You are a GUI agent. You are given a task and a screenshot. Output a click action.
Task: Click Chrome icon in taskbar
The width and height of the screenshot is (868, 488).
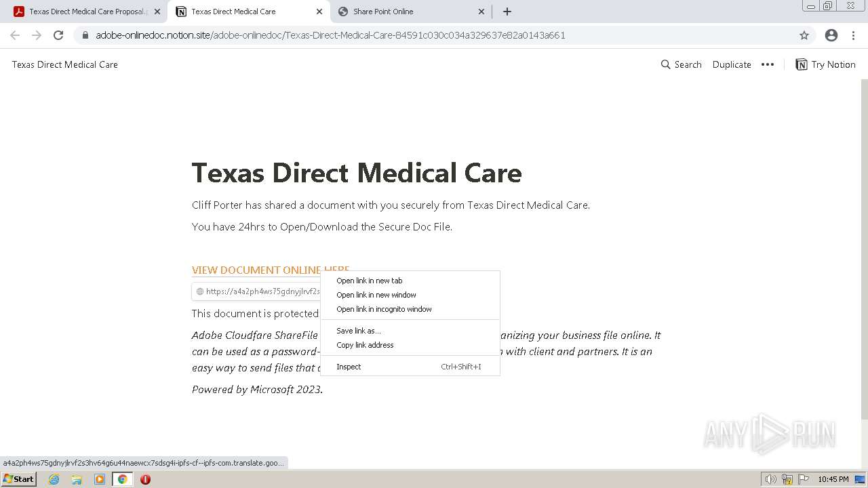[x=123, y=479]
